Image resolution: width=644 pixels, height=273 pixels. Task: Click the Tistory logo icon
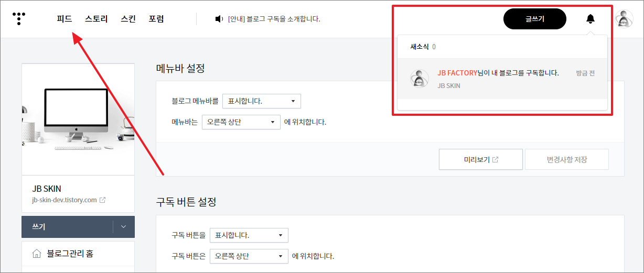pos(19,19)
